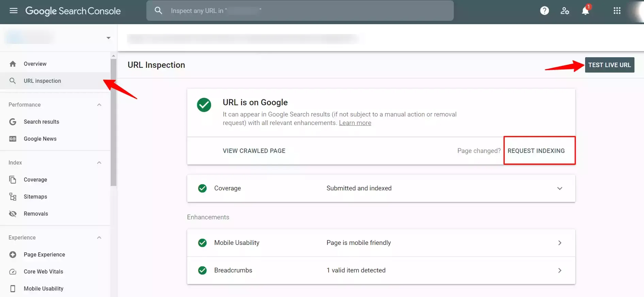Open notifications bell icon
This screenshot has width=644, height=297.
pos(585,11)
